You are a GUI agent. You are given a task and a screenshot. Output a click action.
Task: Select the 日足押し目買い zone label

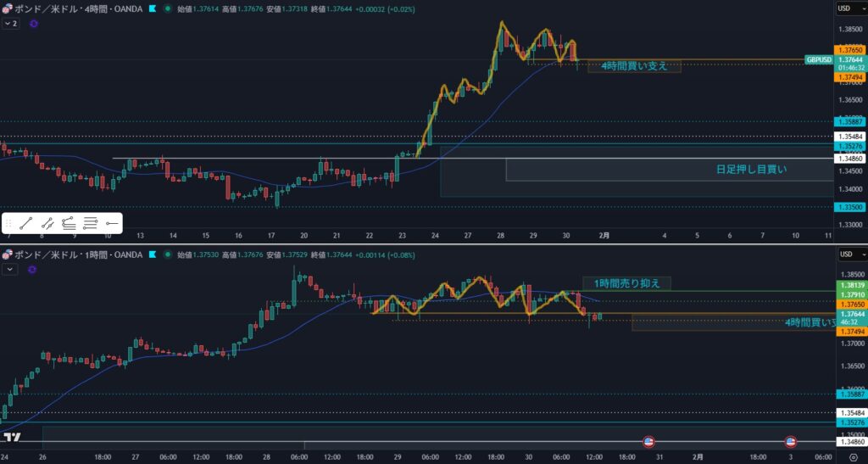(753, 170)
